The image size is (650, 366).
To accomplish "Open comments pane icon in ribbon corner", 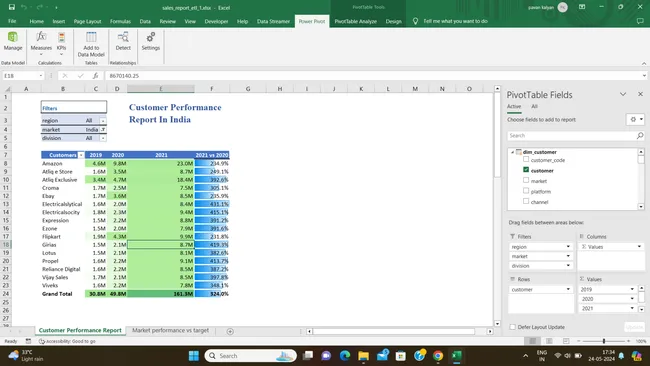I will pos(640,21).
